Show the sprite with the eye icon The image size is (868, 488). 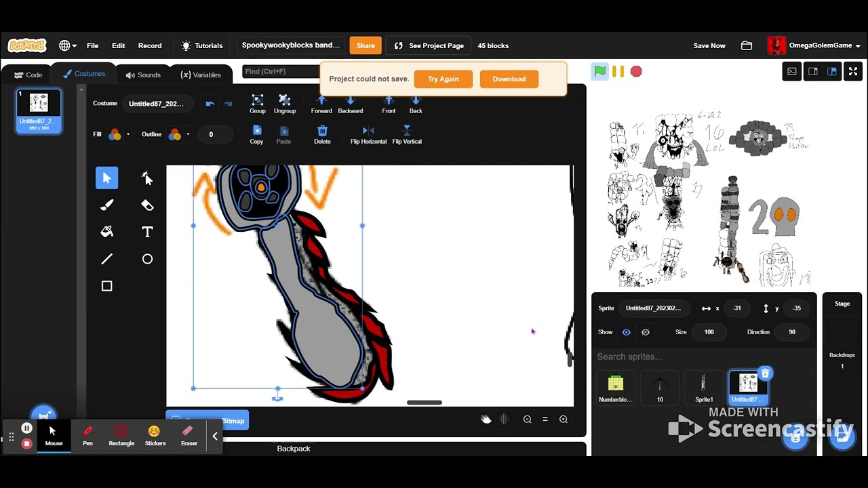(626, 332)
